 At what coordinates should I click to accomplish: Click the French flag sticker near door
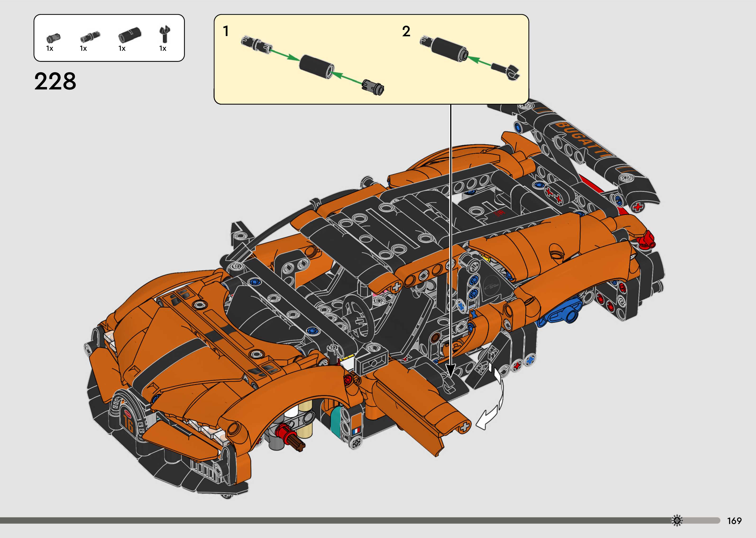pos(356,431)
